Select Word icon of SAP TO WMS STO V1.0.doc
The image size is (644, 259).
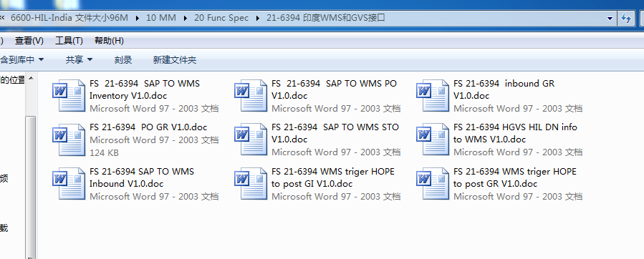pyautogui.click(x=251, y=140)
